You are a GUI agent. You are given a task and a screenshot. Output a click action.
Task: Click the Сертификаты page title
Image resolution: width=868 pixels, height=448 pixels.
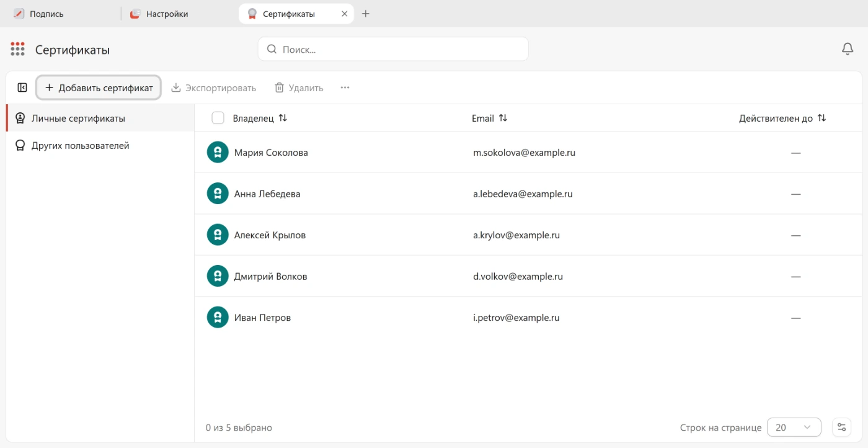point(73,50)
